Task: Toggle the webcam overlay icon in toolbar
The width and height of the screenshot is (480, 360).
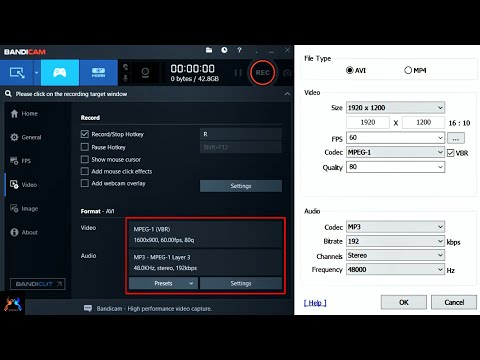Action: [x=145, y=72]
